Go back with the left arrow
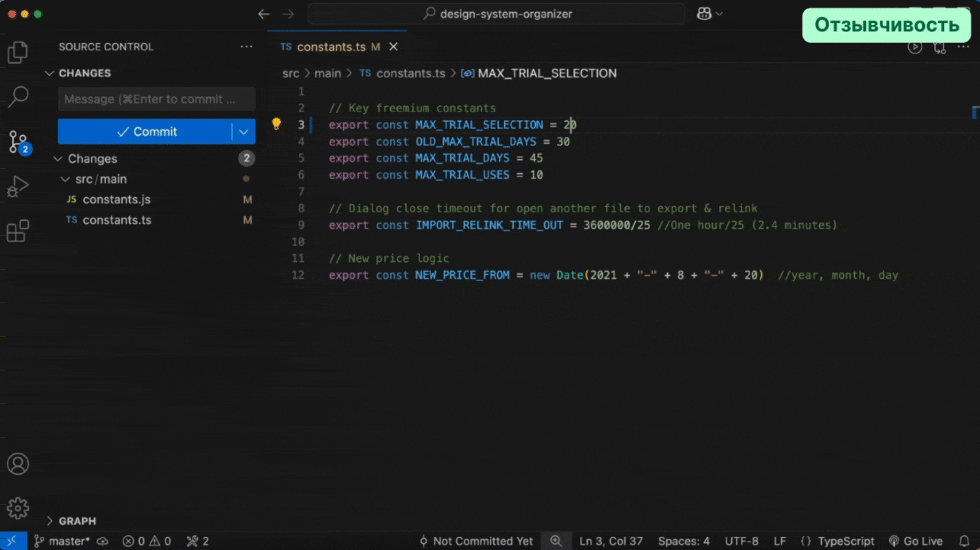The image size is (980, 550). 264,14
